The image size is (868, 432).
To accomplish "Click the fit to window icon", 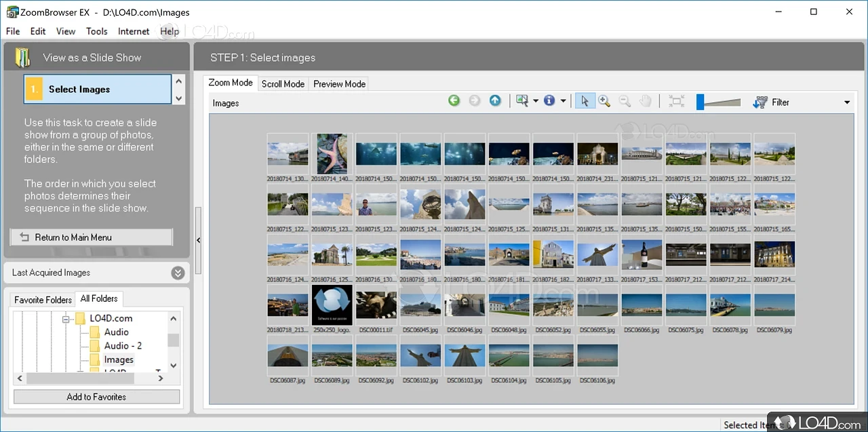I will point(676,101).
